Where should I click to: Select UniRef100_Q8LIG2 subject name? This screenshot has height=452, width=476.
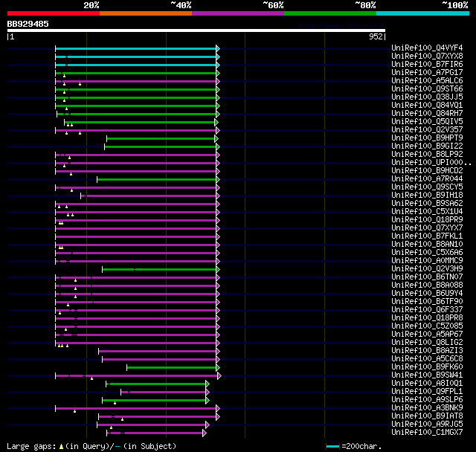click(427, 343)
